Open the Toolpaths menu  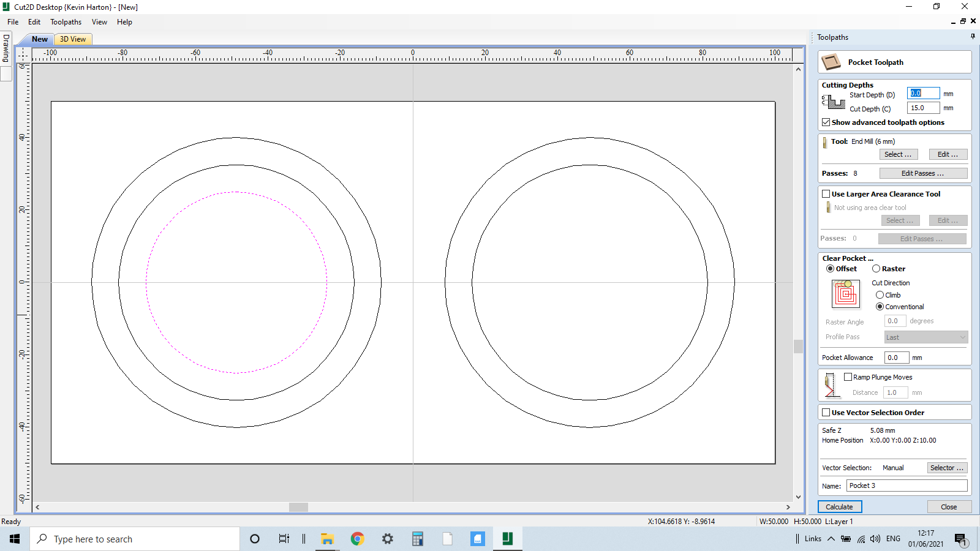point(66,22)
